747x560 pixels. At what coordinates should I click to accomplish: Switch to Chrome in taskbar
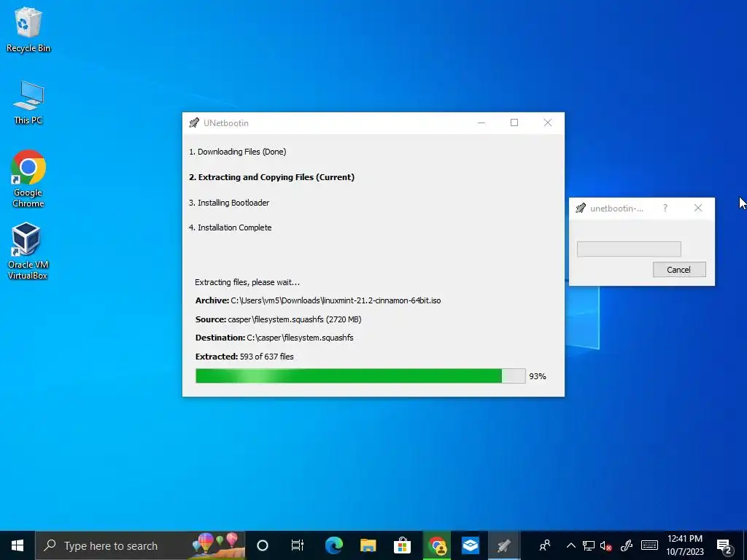(x=437, y=545)
